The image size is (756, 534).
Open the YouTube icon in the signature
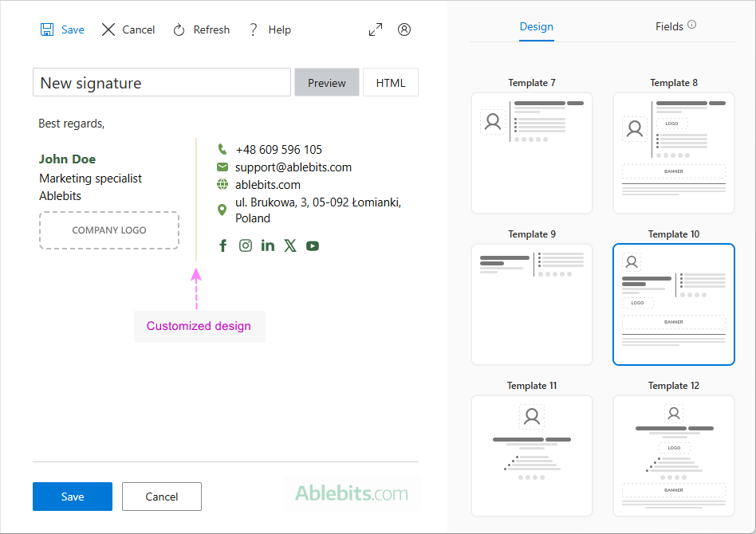[313, 245]
